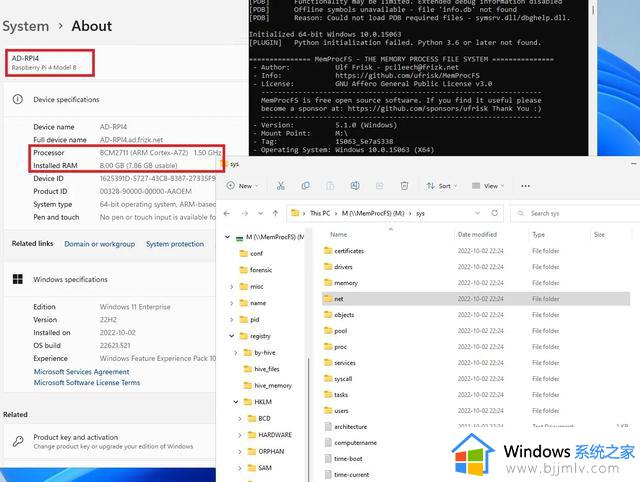Select the syscall folder row
Image resolution: width=640 pixels, height=482 pixels.
[476, 378]
